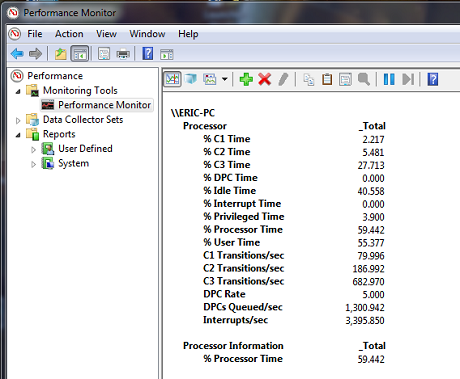This screenshot has height=379, width=460.
Task: Click Update Data step-forward icon
Action: [408, 79]
